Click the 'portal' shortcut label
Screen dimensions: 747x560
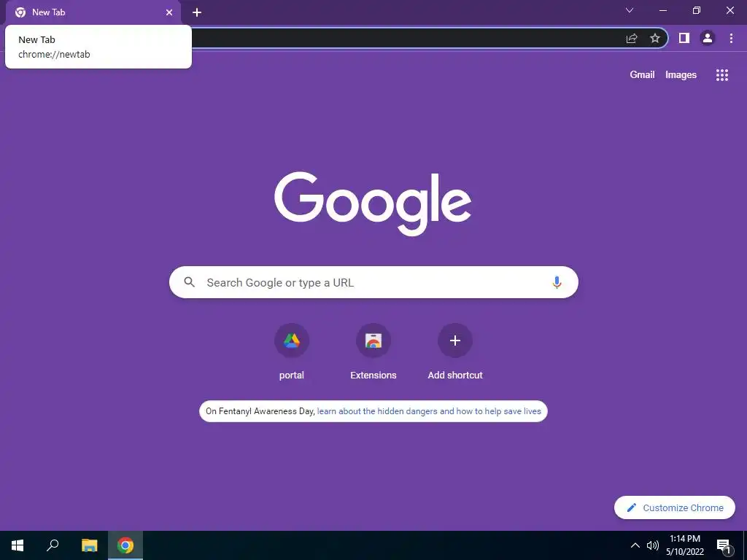pos(292,376)
